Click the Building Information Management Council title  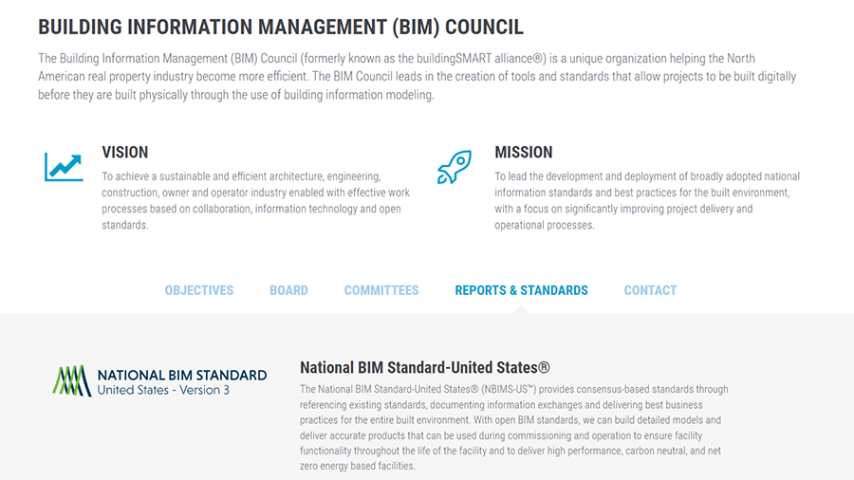tap(280, 27)
